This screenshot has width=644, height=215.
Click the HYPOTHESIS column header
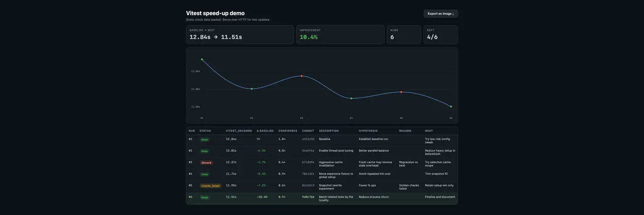coord(368,131)
